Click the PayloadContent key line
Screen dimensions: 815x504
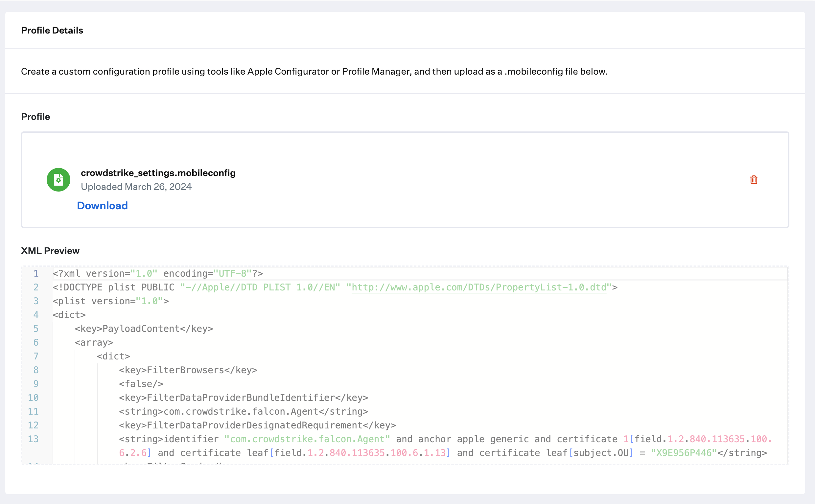point(144,329)
